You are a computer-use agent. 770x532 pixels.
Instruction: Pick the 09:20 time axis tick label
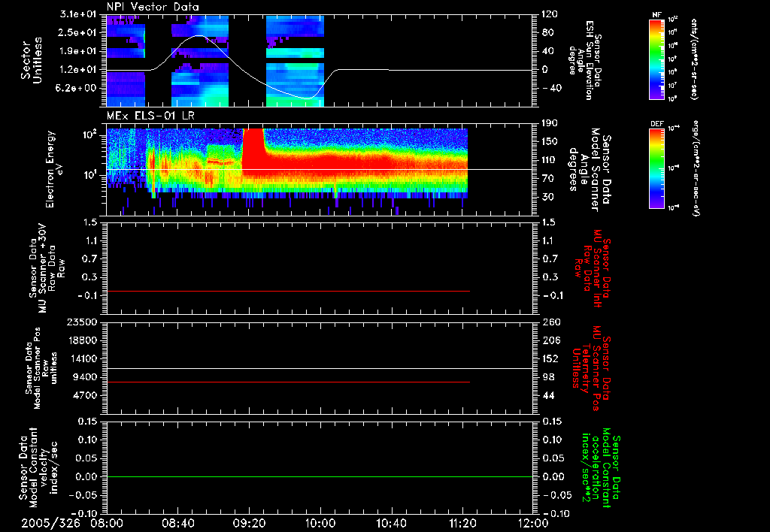click(x=250, y=522)
